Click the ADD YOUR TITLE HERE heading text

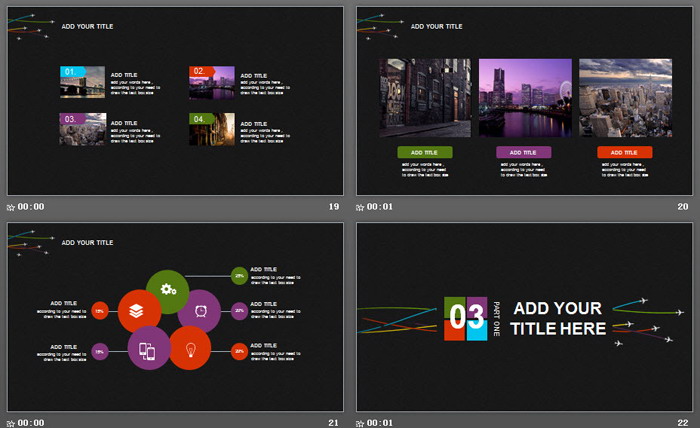point(558,318)
